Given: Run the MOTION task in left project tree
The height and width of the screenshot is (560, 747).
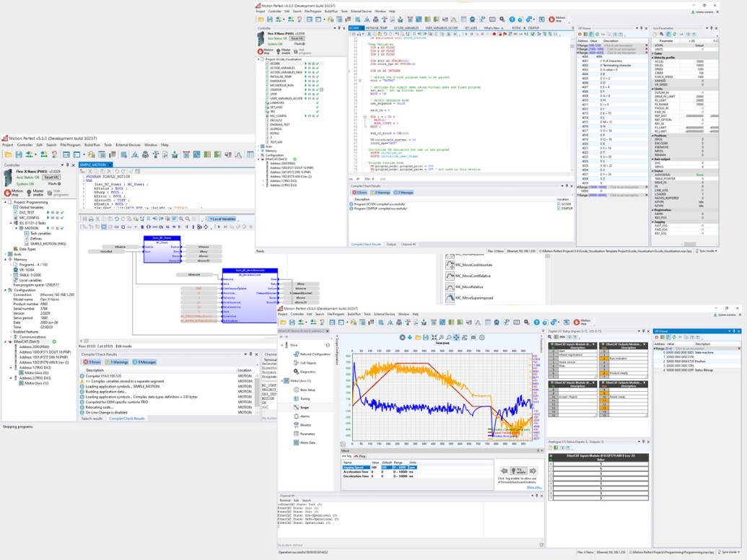Looking at the screenshot, I should click(48, 228).
